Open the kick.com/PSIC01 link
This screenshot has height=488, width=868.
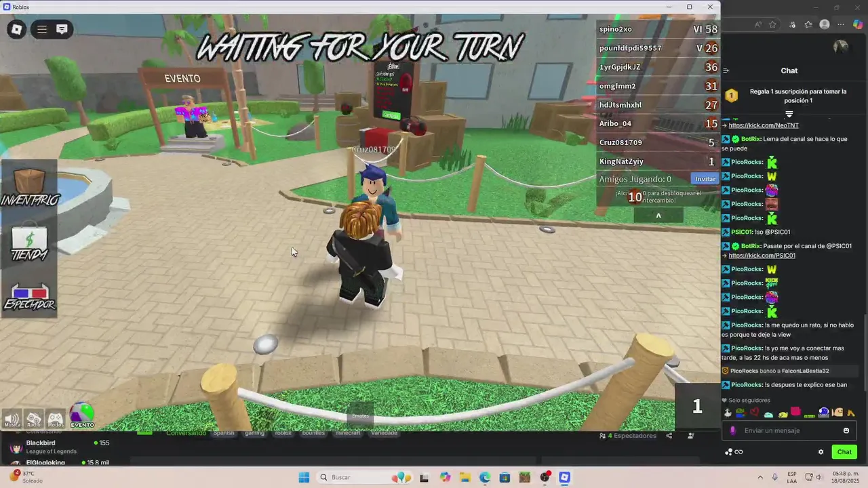[762, 256]
